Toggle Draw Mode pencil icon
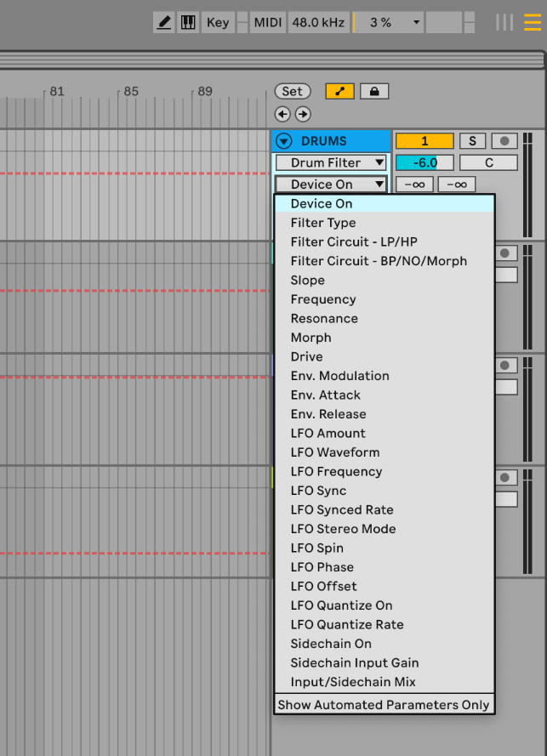This screenshot has height=756, width=547. click(163, 22)
